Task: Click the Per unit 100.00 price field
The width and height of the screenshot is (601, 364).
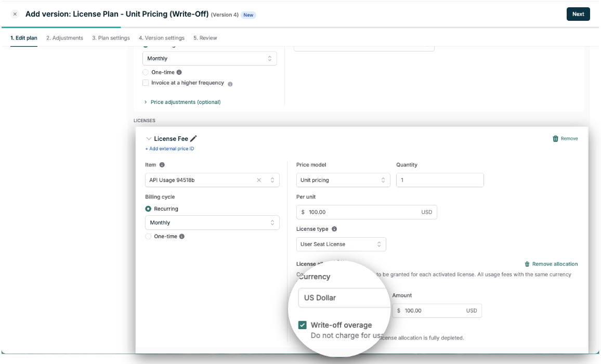Action: (x=367, y=212)
